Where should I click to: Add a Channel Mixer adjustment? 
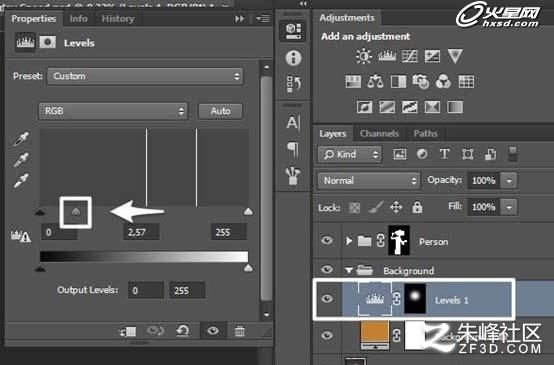[443, 82]
